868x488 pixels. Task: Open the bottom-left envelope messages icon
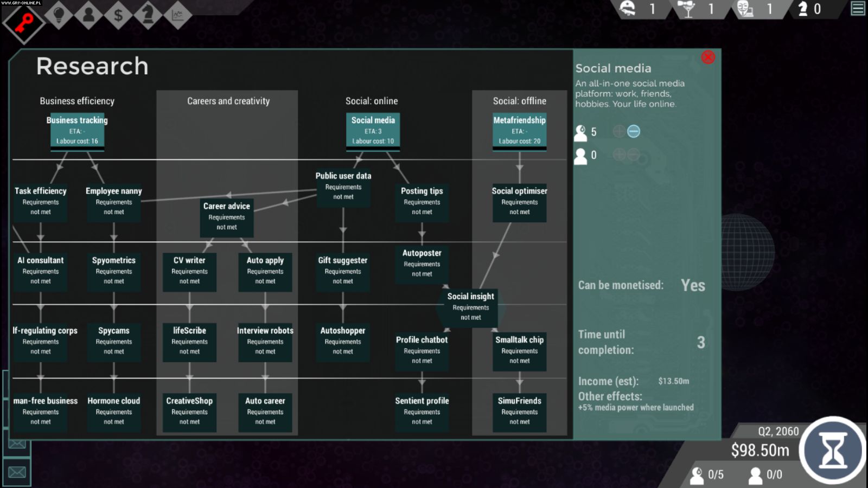[17, 472]
